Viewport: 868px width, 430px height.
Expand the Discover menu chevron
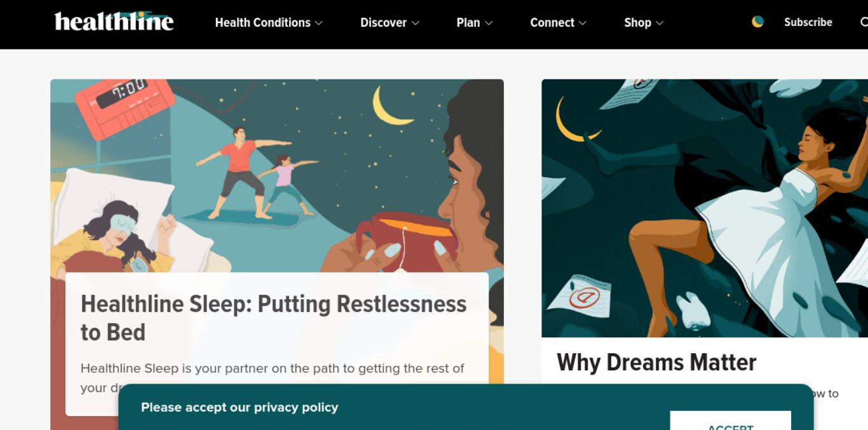(416, 23)
